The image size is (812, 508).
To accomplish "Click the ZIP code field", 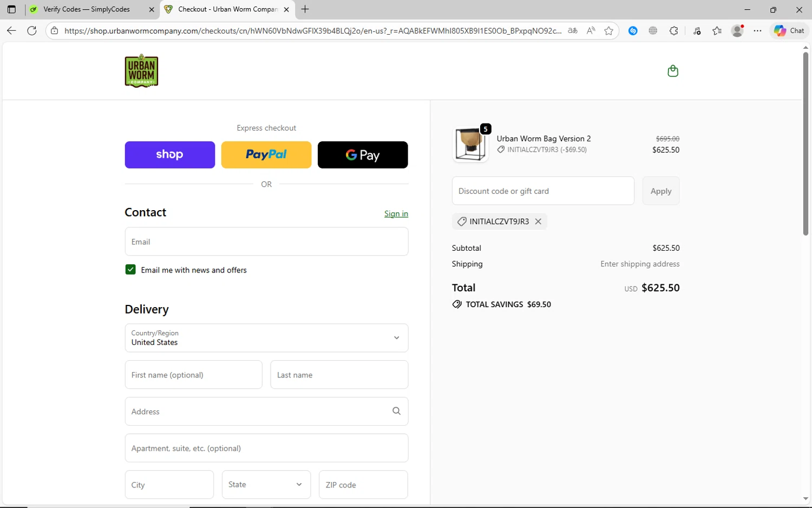I will coord(363,484).
